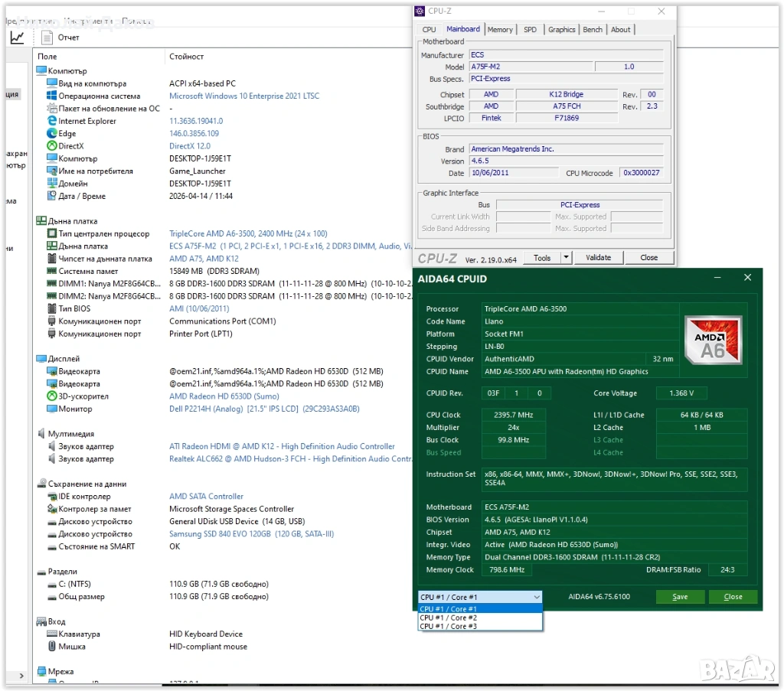Open the SPD tab in CPU-Z
Screen dimensions: 784x691
(x=530, y=30)
